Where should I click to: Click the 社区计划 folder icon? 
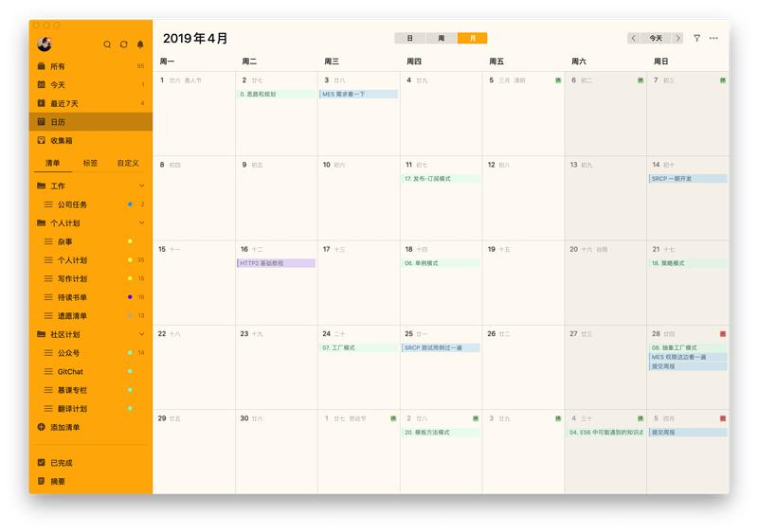tap(41, 334)
